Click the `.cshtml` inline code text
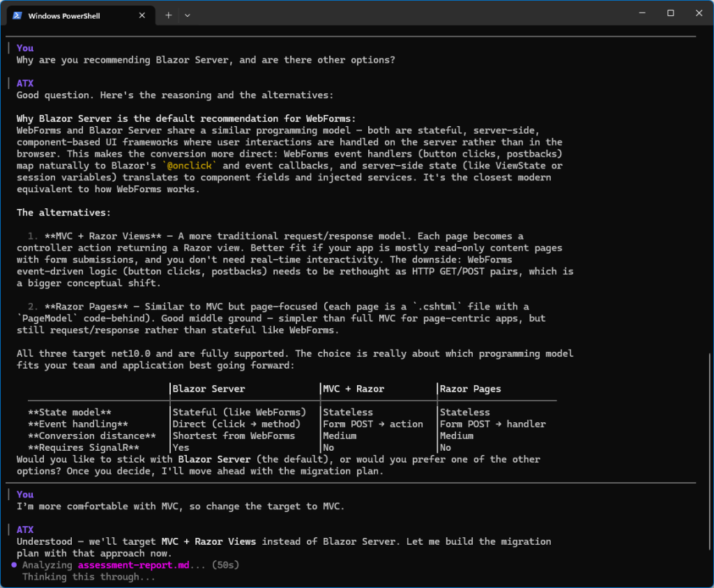Viewport: 714px width, 588px height. pyautogui.click(x=437, y=307)
